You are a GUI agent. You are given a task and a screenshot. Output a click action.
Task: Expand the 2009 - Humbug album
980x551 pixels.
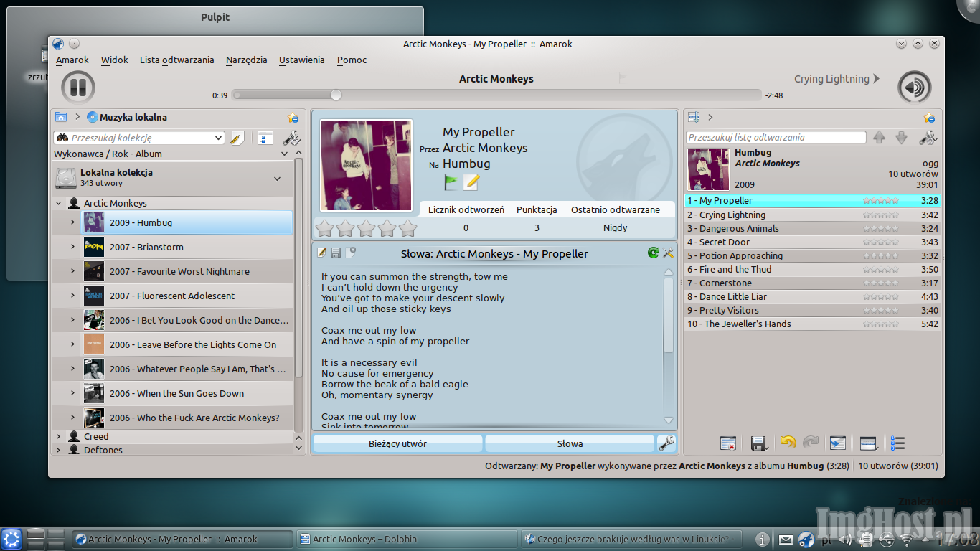[72, 222]
